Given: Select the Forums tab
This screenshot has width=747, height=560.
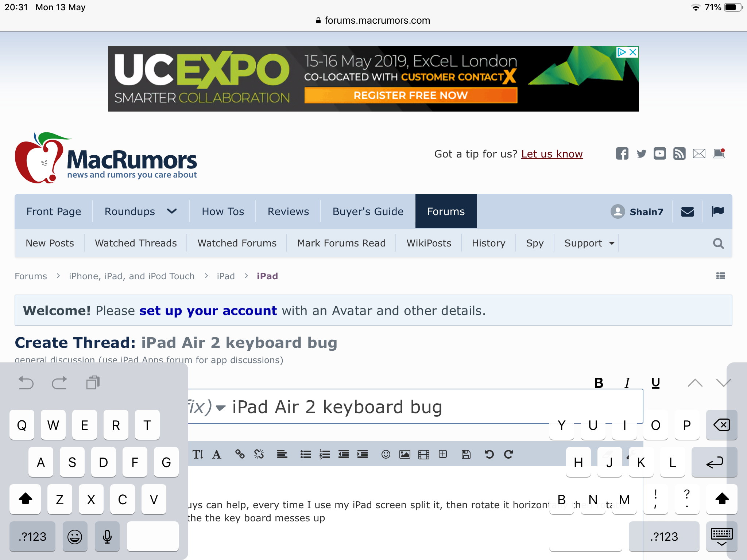Looking at the screenshot, I should 446,211.
